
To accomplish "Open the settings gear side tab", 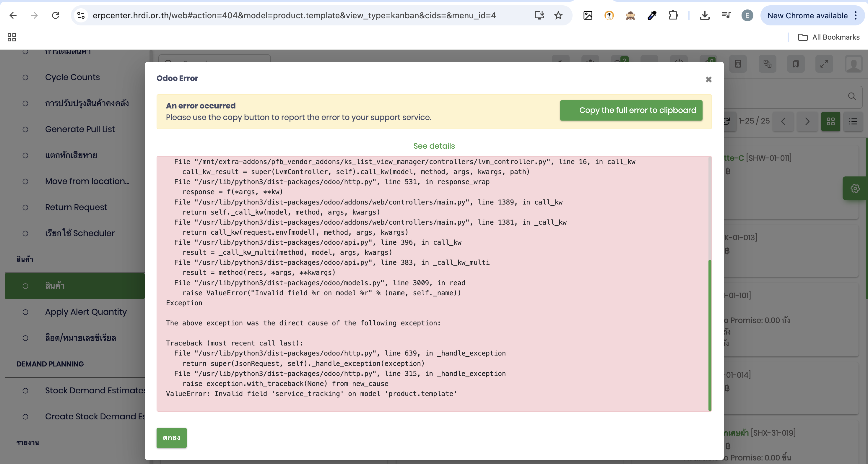I will [x=855, y=188].
